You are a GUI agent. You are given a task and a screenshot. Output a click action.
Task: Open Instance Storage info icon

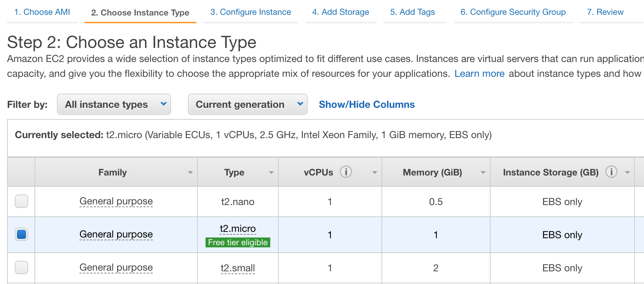click(611, 172)
